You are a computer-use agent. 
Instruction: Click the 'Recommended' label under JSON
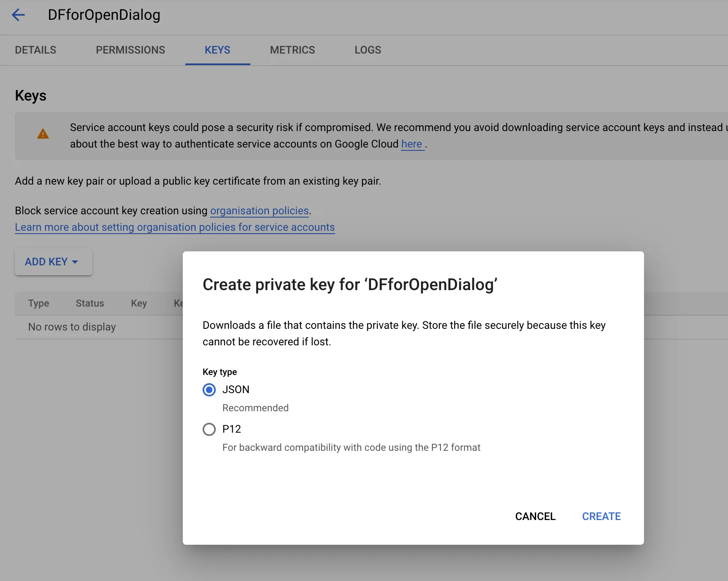(255, 408)
